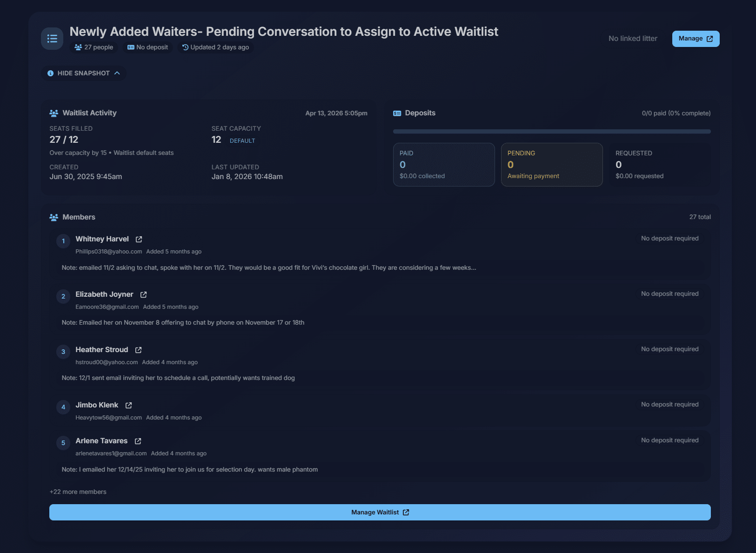
Task: Click the Manage Waitlist button at bottom
Action: 380,512
